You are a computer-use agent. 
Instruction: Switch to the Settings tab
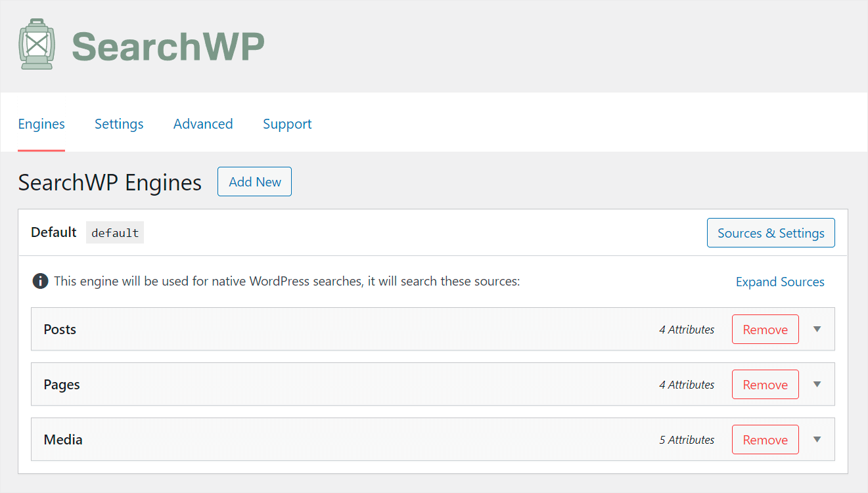[x=119, y=124]
